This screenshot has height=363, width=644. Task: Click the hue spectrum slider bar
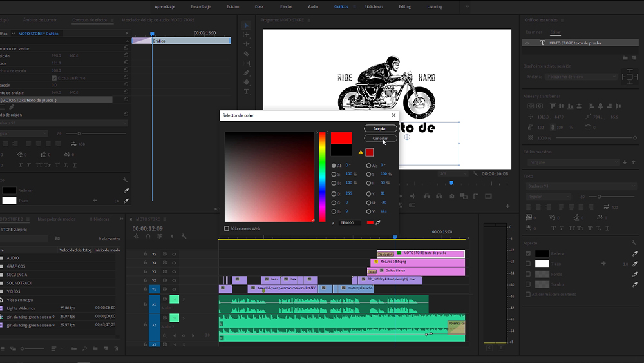322,177
